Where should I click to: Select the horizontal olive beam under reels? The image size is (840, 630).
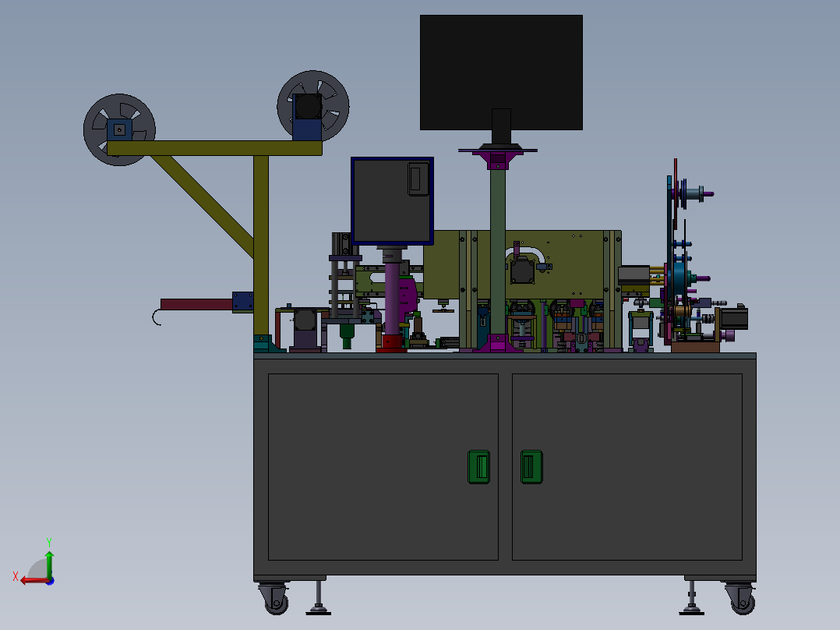point(214,148)
